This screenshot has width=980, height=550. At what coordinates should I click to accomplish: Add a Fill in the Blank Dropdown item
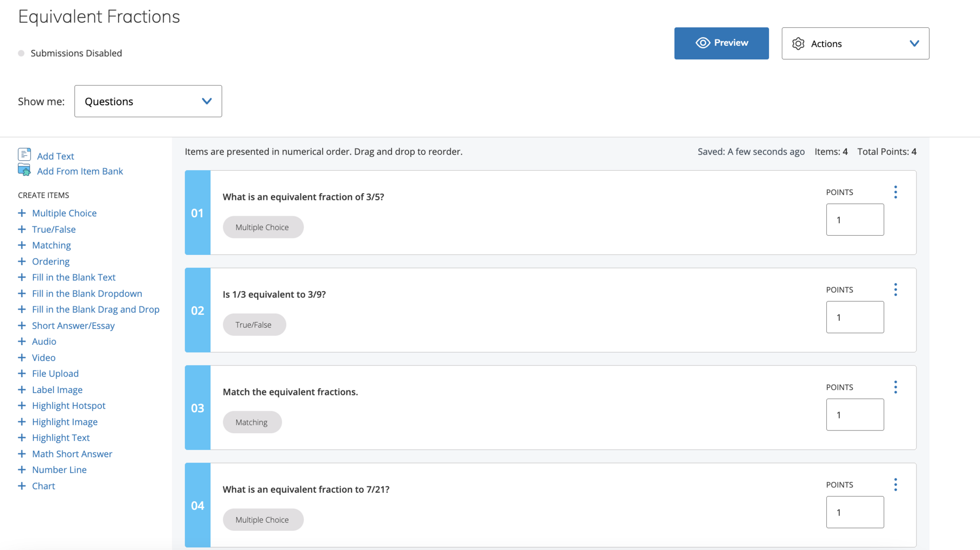(x=87, y=294)
